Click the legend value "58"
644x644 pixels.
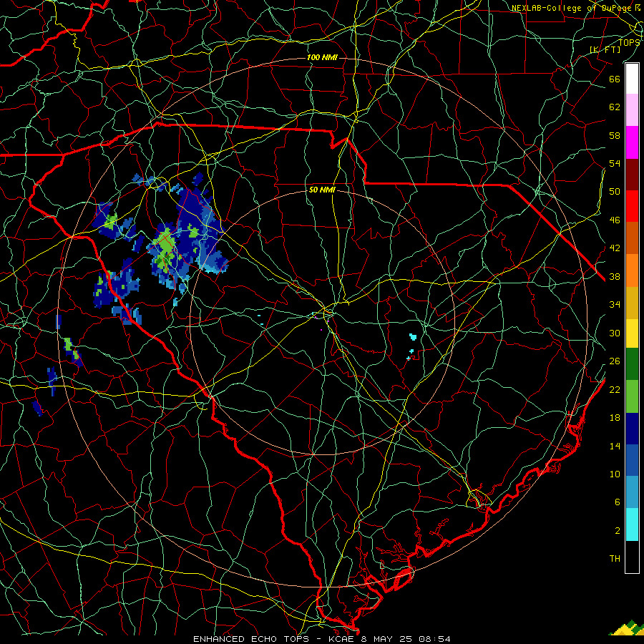tap(615, 135)
